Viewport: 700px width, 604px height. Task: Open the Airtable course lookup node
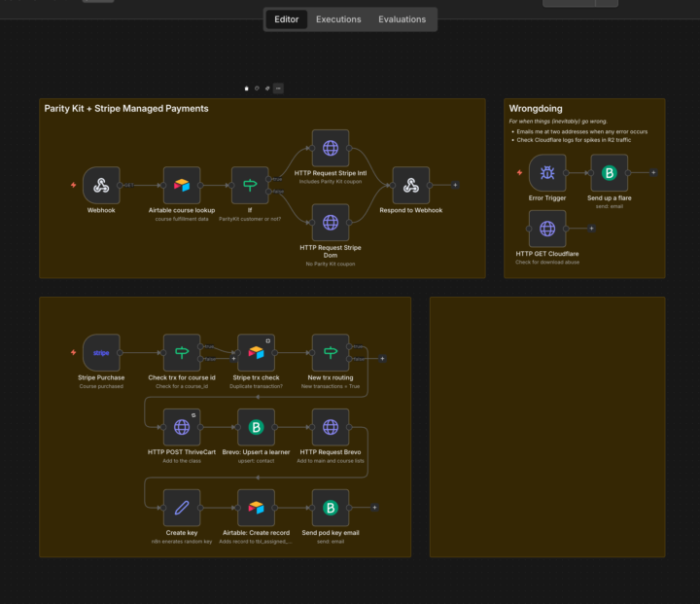pos(182,185)
